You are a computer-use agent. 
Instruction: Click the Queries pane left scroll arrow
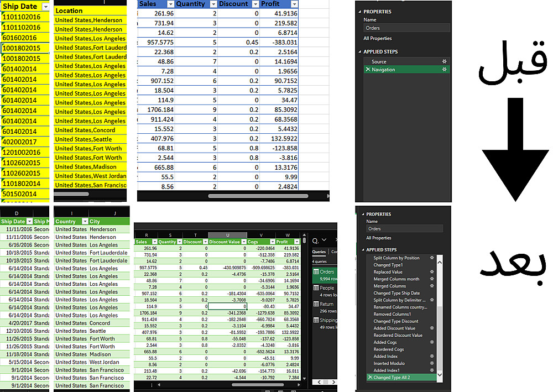pyautogui.click(x=319, y=382)
